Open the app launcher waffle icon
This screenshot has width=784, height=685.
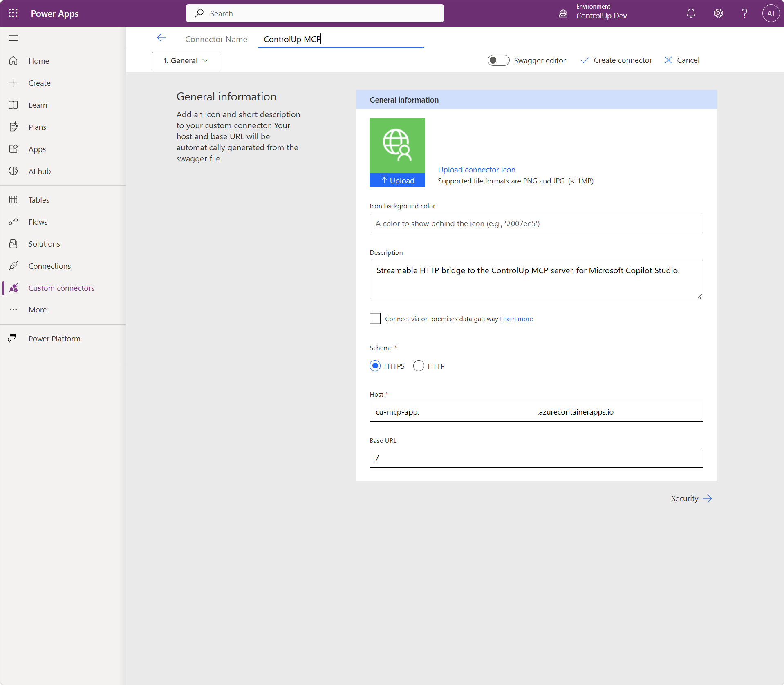coord(13,13)
